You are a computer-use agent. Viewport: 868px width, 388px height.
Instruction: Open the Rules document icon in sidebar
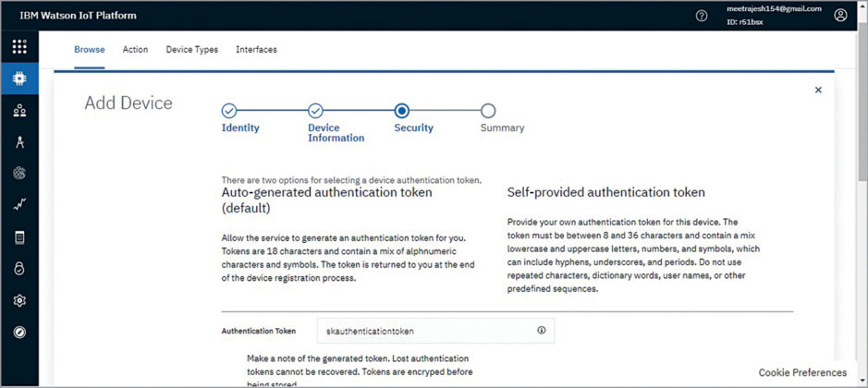point(19,237)
